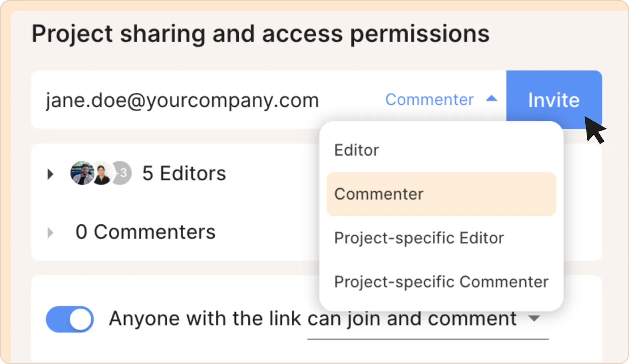Viewport: 629px width, 364px height.
Task: Expand the 0 Commenters group triangle
Action: tap(50, 232)
